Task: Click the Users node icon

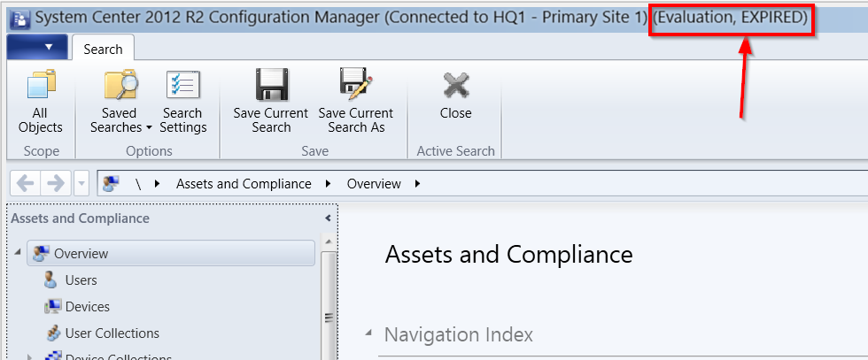Action: (50, 280)
